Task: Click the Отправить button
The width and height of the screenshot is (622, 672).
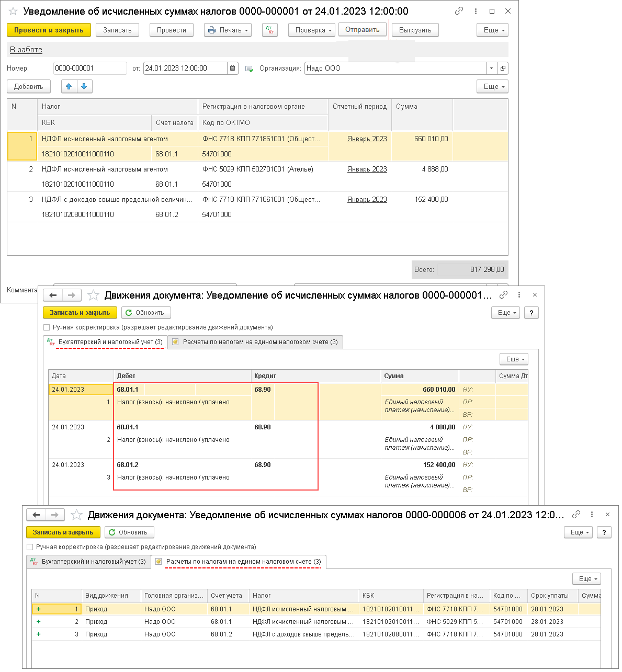Action: [x=363, y=30]
